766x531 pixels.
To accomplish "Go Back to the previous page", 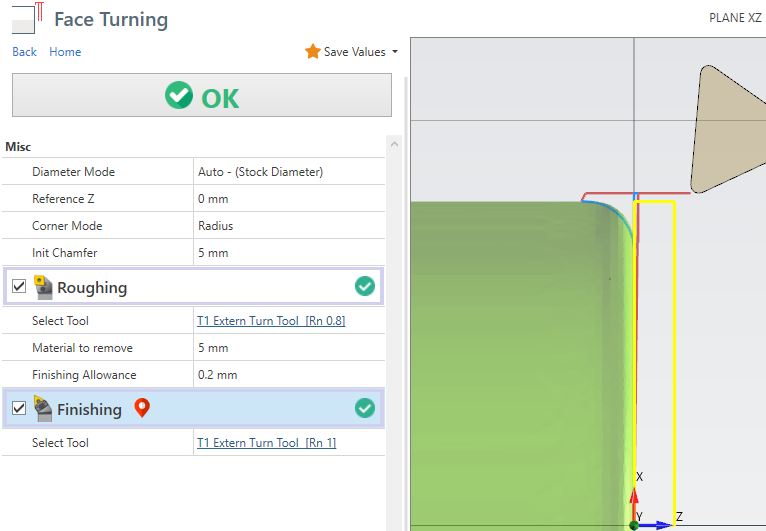I will coord(24,52).
